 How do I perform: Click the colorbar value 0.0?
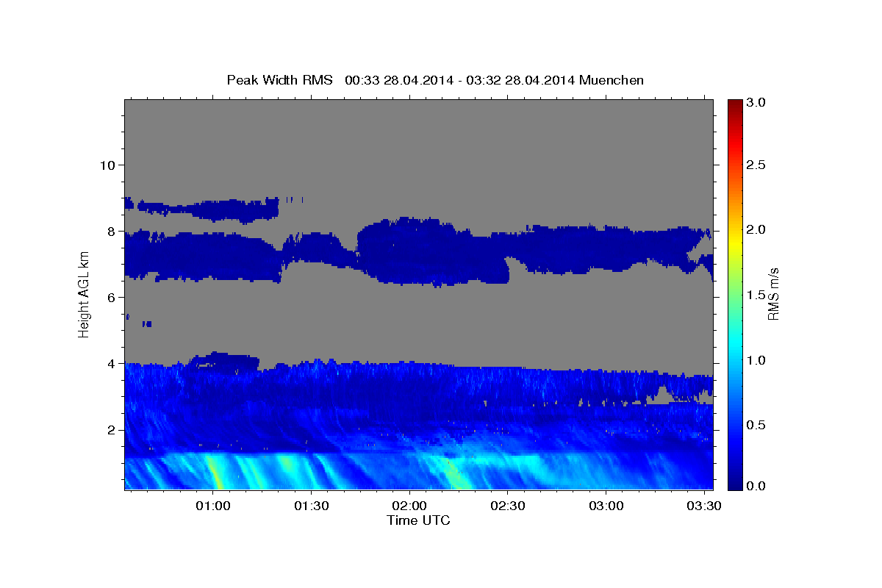(x=756, y=486)
